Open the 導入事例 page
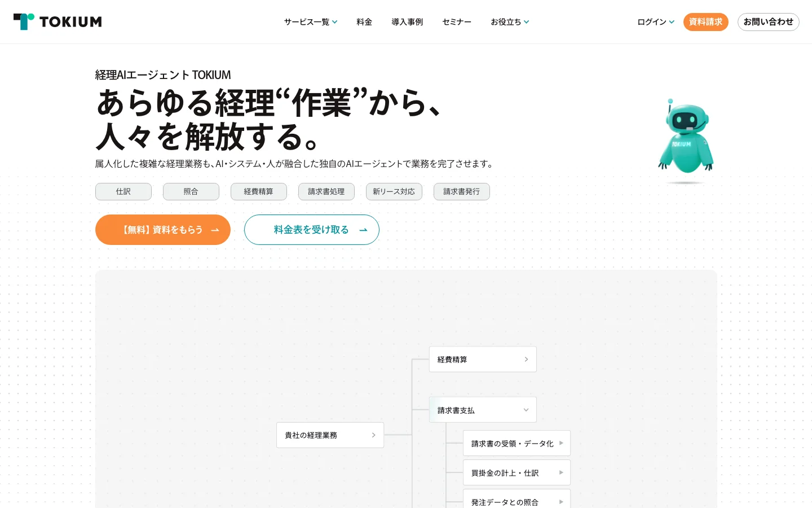The image size is (812, 508). (x=407, y=22)
